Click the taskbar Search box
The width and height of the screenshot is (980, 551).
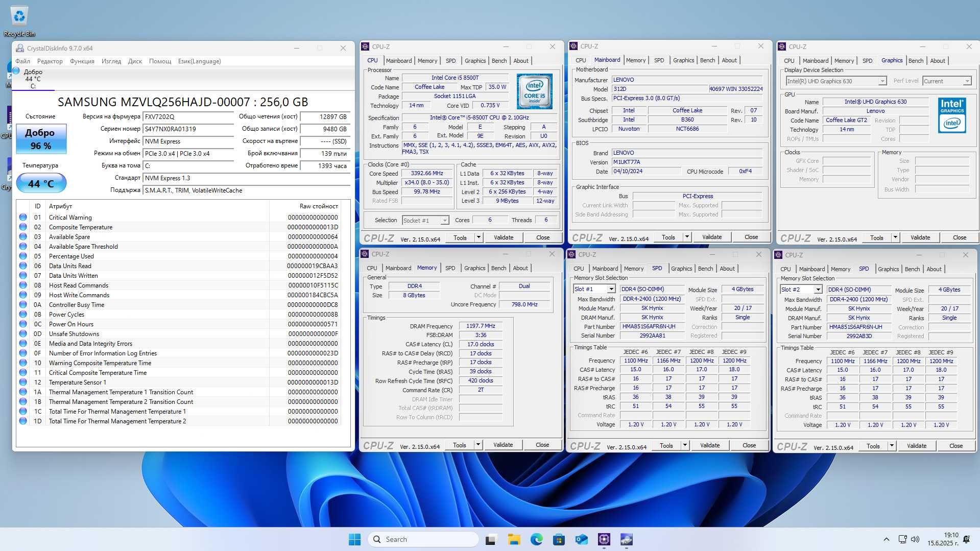point(423,539)
